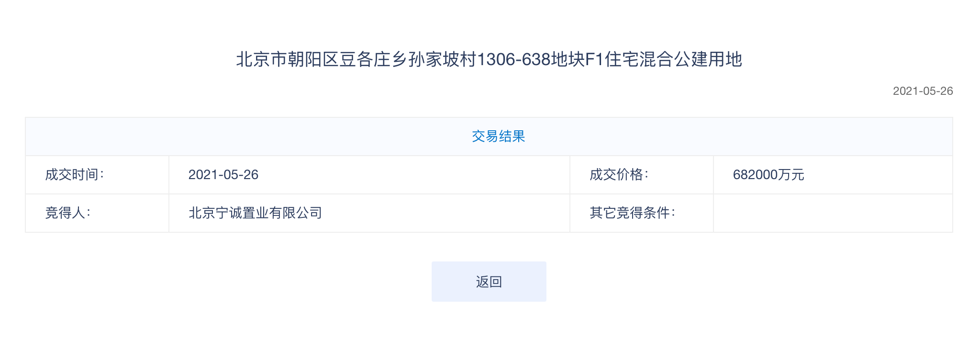Select the 北京宁诚置业有限公司 winner name
980x340 pixels.
[x=255, y=213]
